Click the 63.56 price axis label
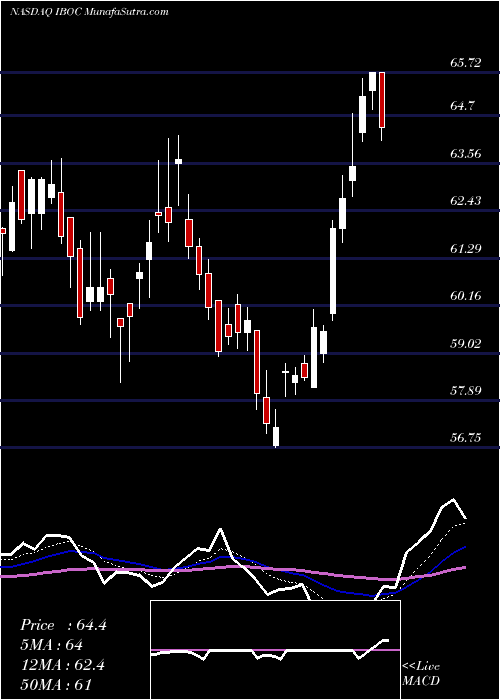This screenshot has height=700, width=500. coord(466,154)
